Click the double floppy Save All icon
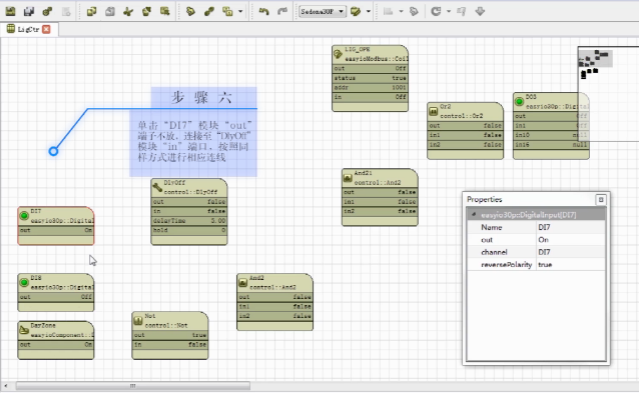Image resolution: width=639 pixels, height=393 pixels. pyautogui.click(x=29, y=11)
